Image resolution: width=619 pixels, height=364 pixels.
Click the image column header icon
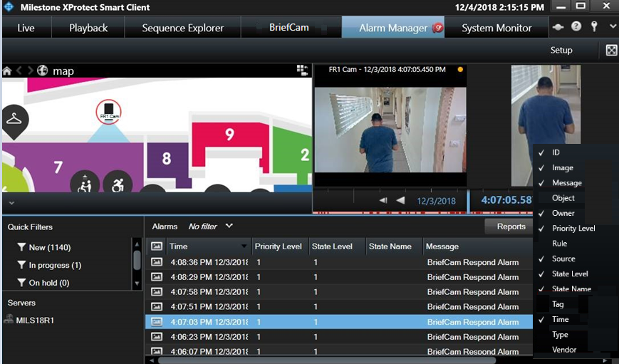[x=157, y=246]
